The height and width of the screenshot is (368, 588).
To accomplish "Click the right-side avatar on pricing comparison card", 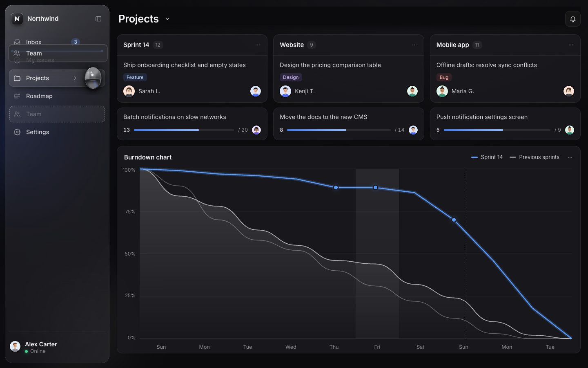I will click(x=412, y=91).
